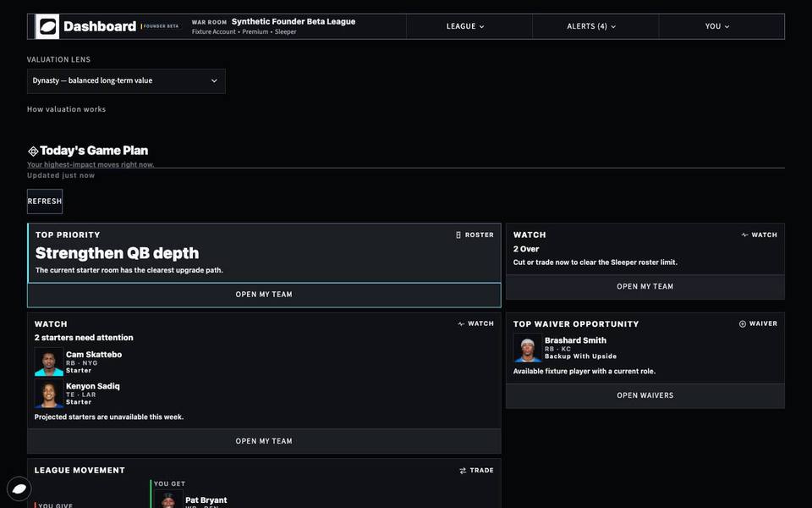Click the Founder Beta badge
The height and width of the screenshot is (508, 812).
161,26
